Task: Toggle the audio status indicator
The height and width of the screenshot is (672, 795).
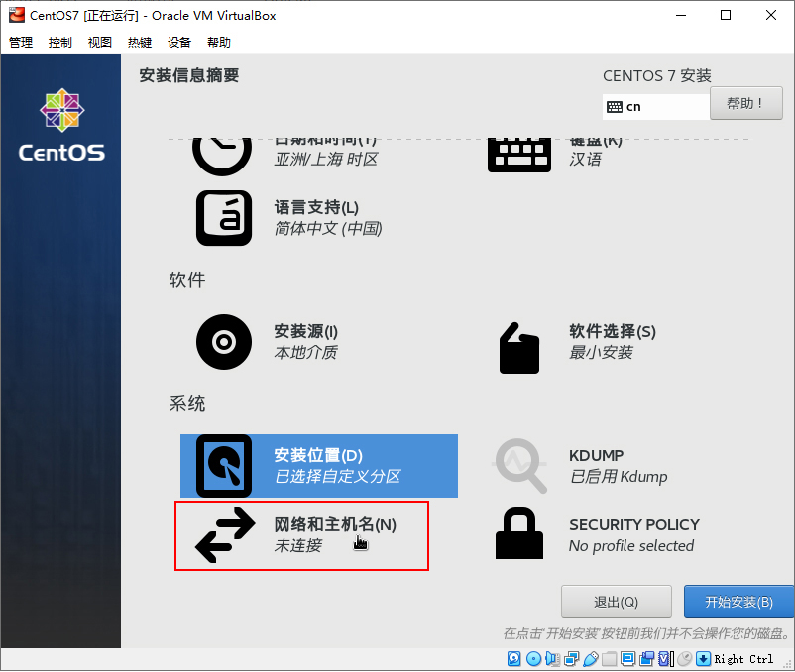Action: (552, 658)
